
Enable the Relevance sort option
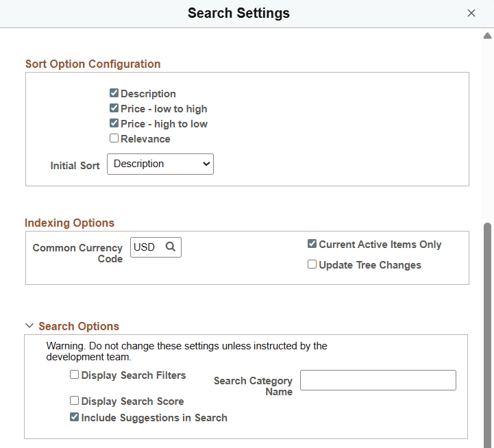[x=114, y=138]
